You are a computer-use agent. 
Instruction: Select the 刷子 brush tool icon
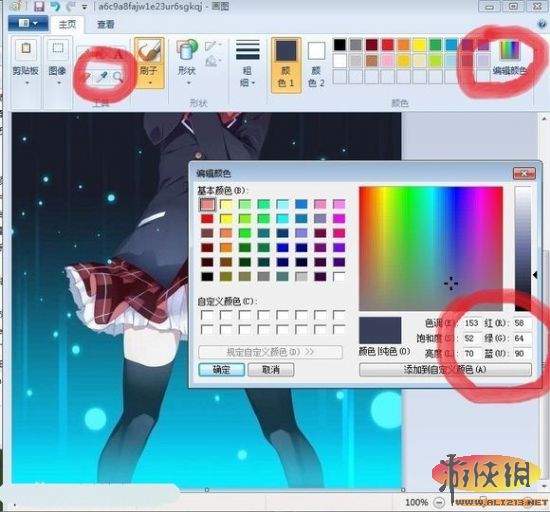coord(149,51)
